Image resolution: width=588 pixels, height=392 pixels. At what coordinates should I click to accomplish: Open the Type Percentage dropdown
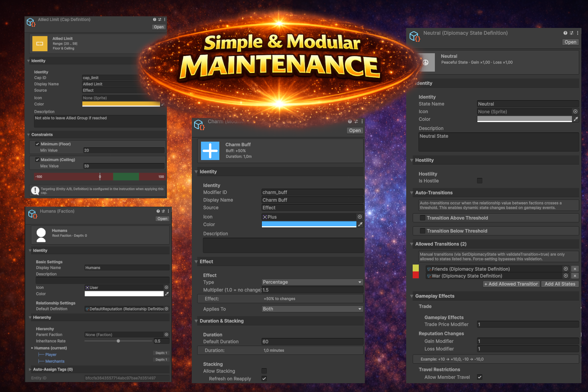tap(312, 282)
